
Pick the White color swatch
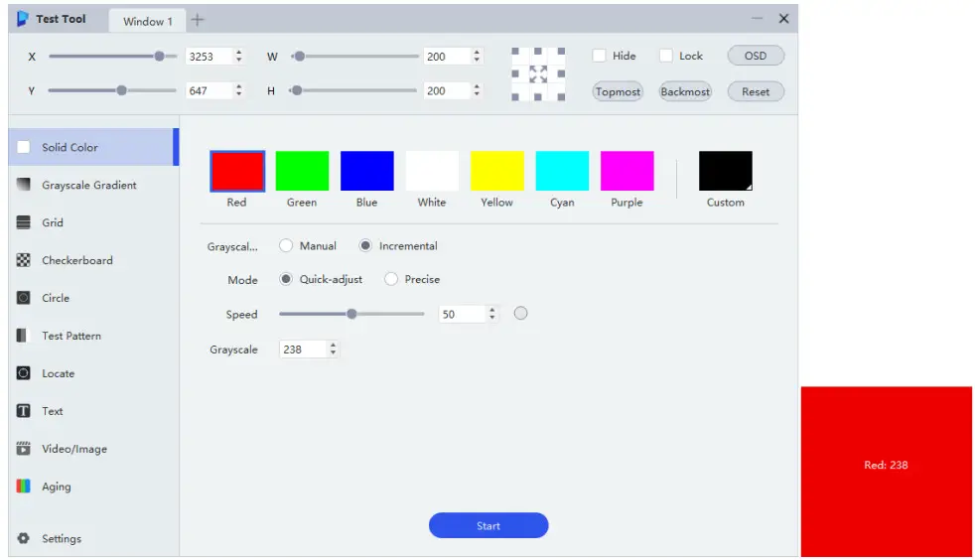click(432, 171)
